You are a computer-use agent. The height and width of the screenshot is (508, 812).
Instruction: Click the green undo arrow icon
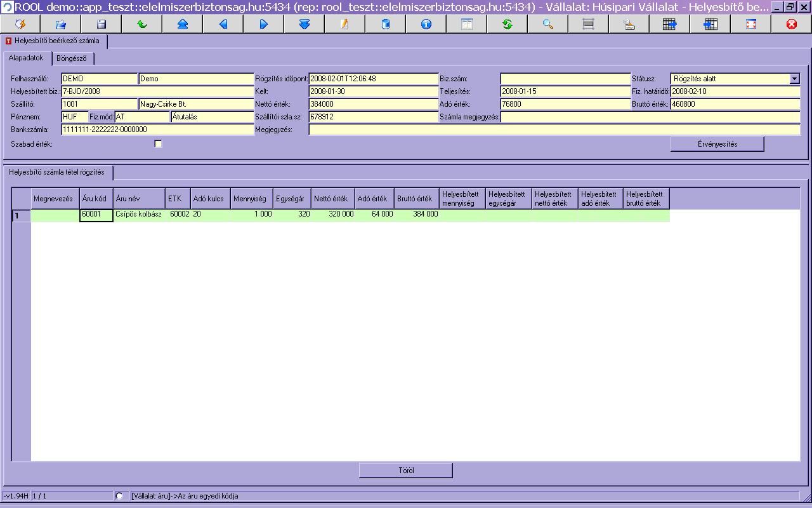pos(142,24)
